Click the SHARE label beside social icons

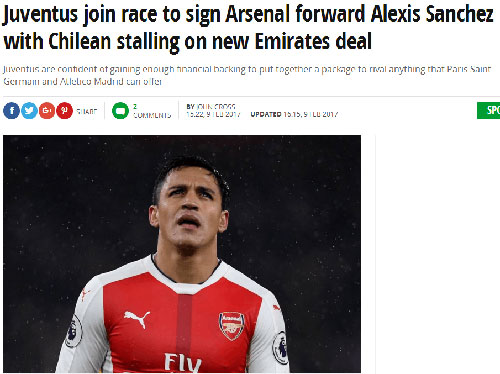pos(87,111)
